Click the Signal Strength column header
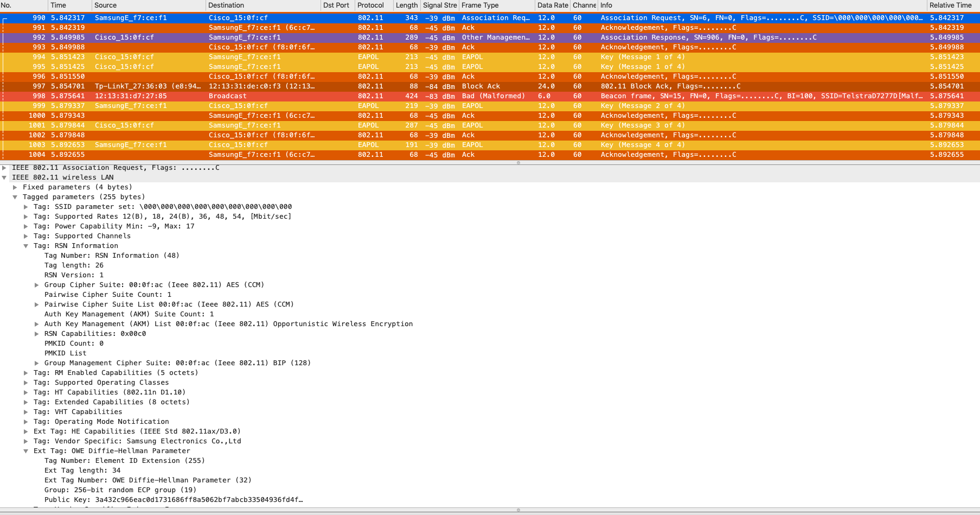This screenshot has width=980, height=515. [439, 5]
